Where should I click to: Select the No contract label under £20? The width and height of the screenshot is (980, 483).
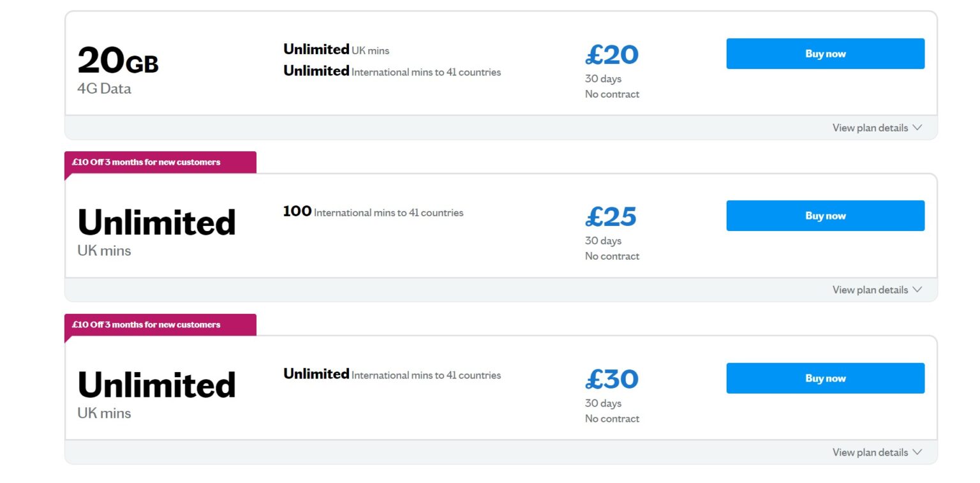point(612,94)
